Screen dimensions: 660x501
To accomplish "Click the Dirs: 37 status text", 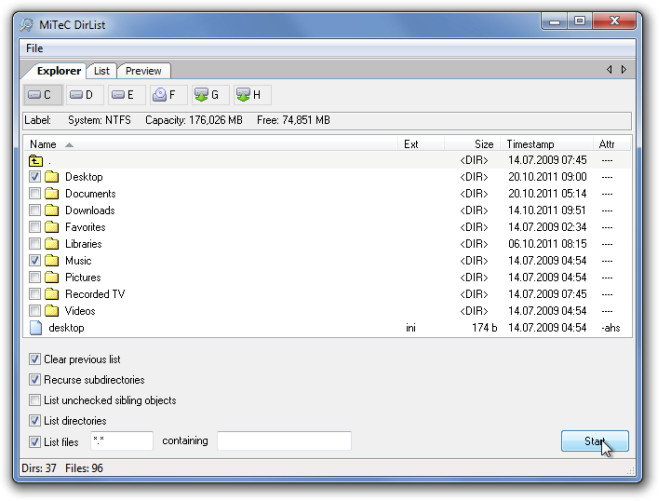I will tap(39, 468).
